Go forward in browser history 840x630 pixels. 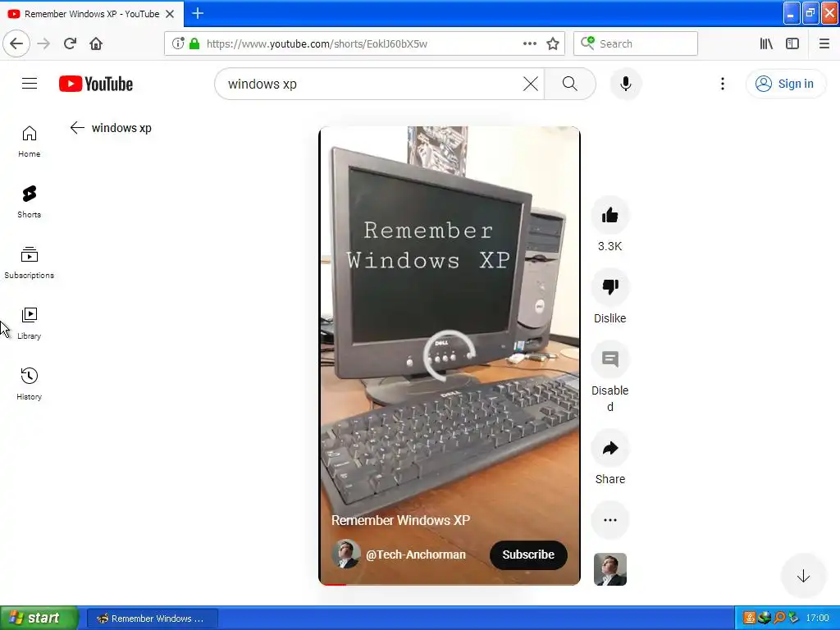click(x=43, y=43)
